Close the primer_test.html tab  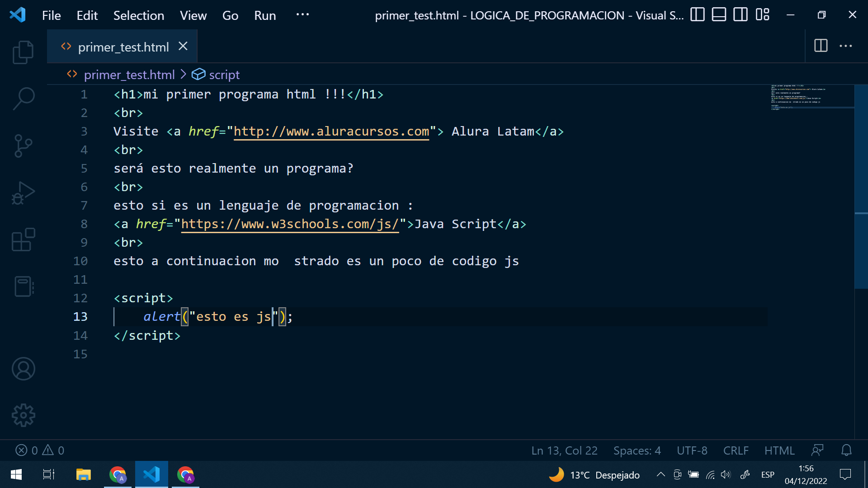pyautogui.click(x=183, y=46)
